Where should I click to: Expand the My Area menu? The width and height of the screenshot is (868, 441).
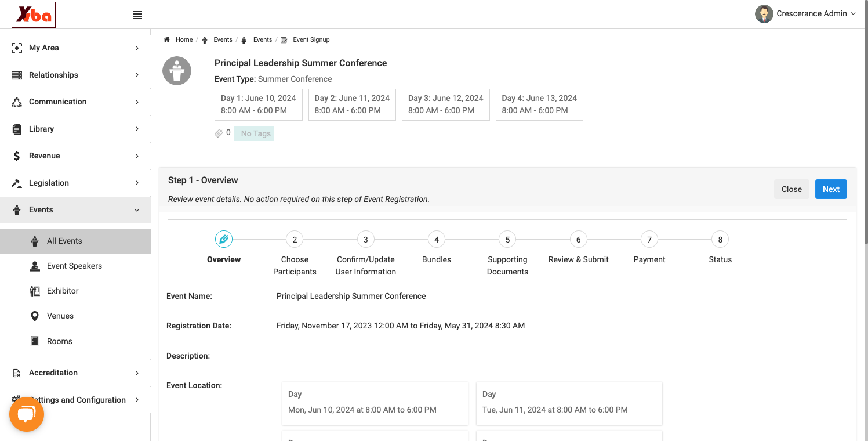point(75,48)
